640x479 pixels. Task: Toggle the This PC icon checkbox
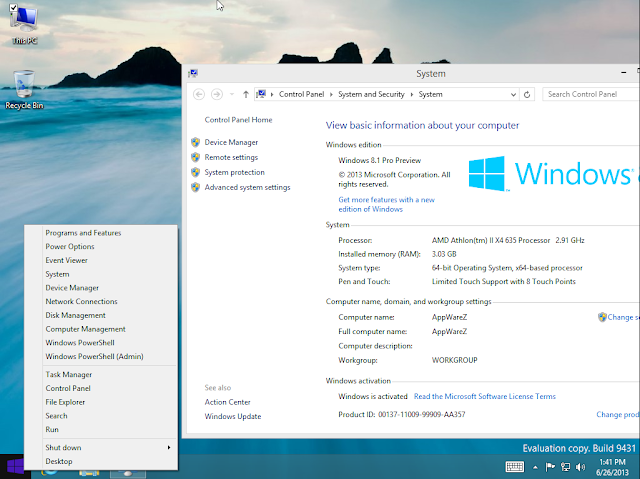click(13, 7)
